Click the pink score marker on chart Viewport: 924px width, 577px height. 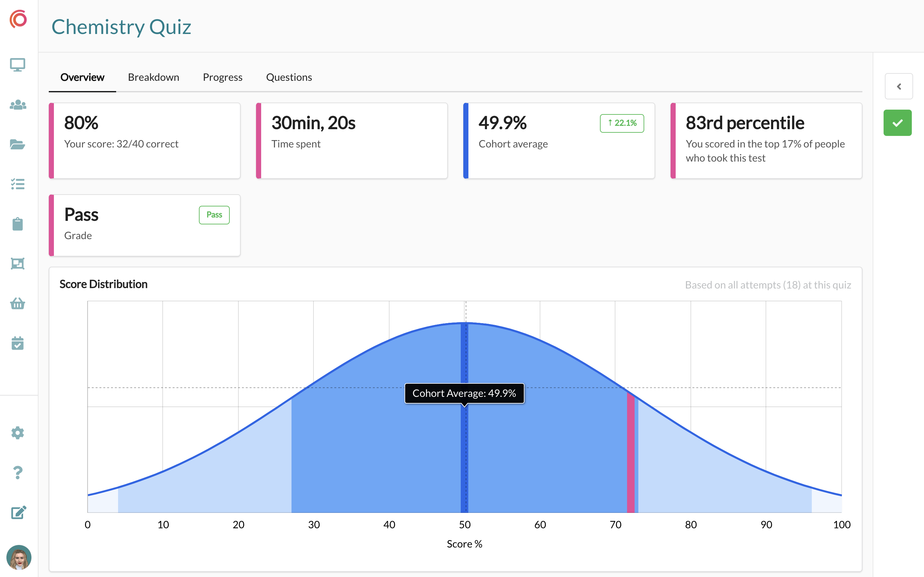(631, 454)
